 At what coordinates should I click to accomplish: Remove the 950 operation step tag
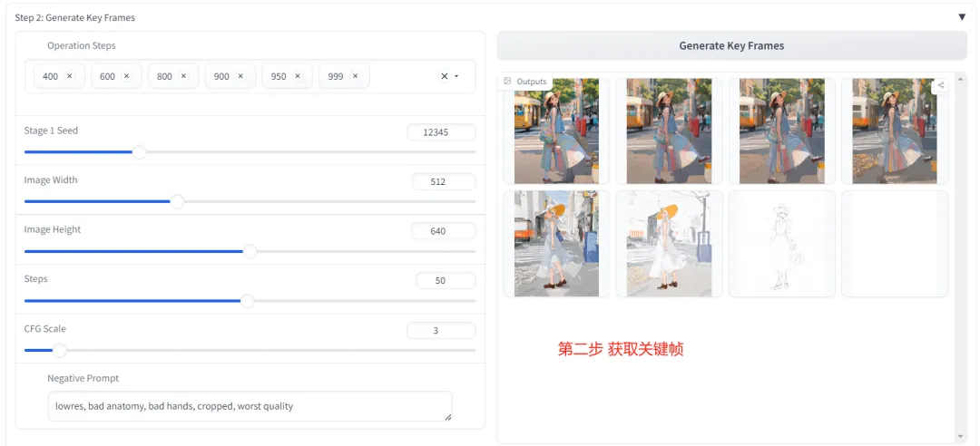click(298, 76)
